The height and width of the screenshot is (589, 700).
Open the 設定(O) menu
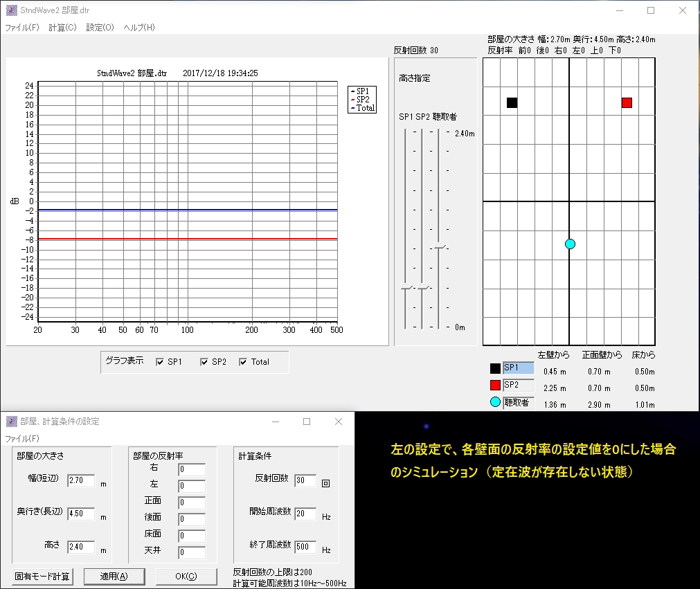pyautogui.click(x=100, y=27)
